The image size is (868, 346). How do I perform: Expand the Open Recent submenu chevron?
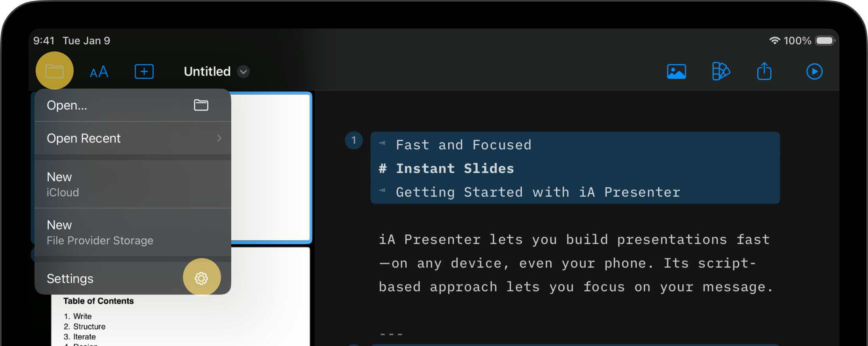coord(219,138)
